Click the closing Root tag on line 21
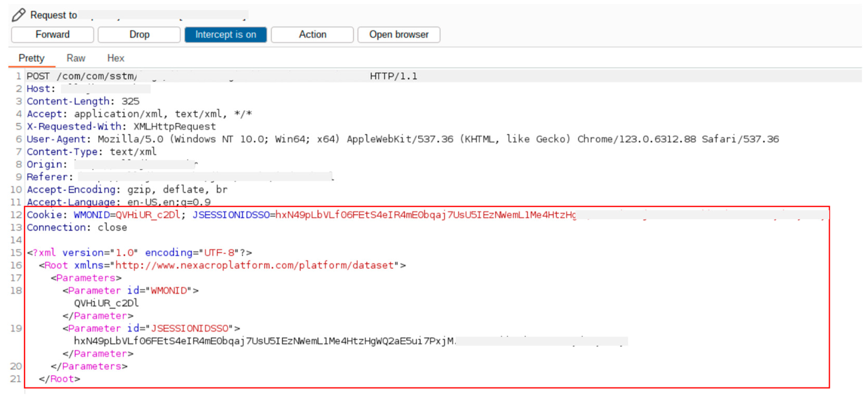Image resolution: width=868 pixels, height=399 pixels. (59, 379)
